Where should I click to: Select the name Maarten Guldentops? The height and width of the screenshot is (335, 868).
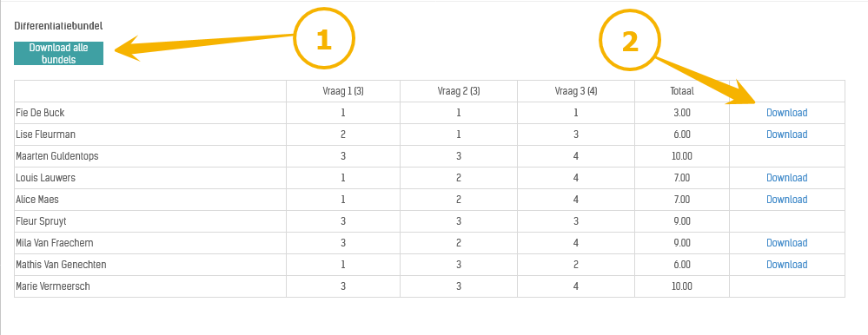click(57, 156)
